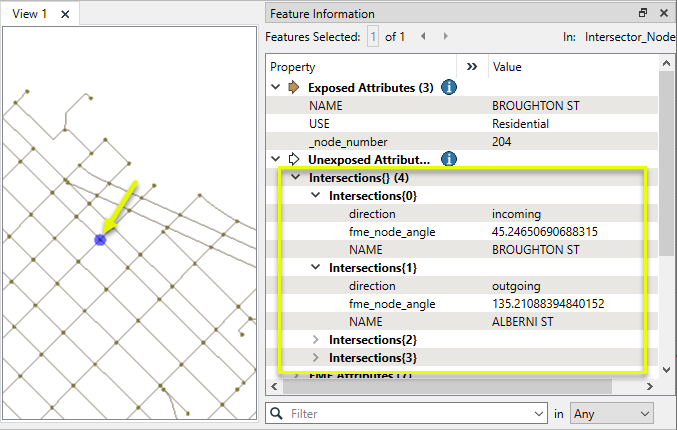Switch to the View 1 tab
The image size is (677, 430).
30,14
